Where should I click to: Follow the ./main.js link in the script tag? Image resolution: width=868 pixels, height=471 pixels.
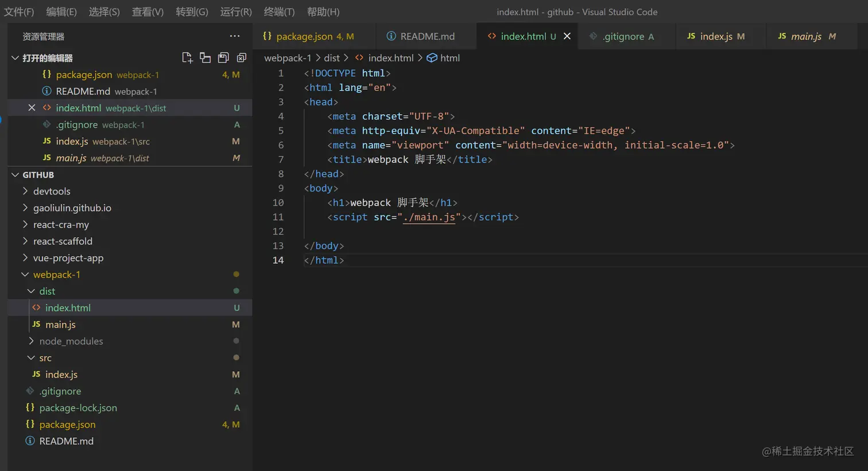429,217
